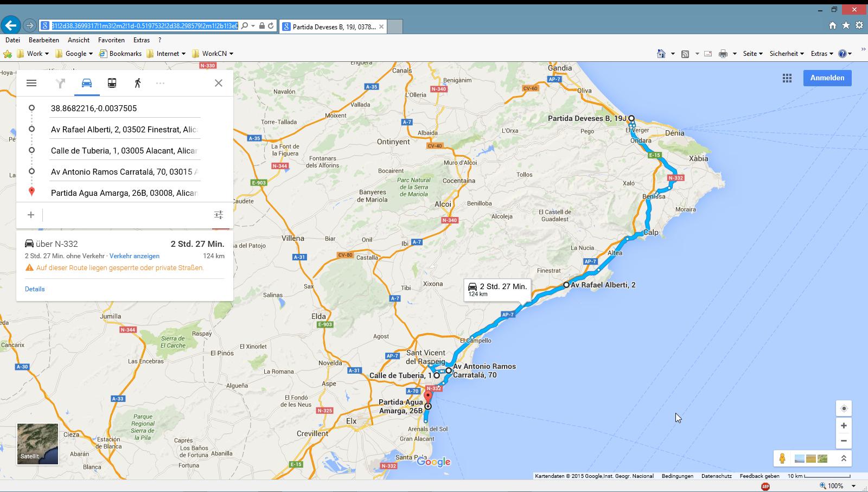Close the directions panel

219,83
